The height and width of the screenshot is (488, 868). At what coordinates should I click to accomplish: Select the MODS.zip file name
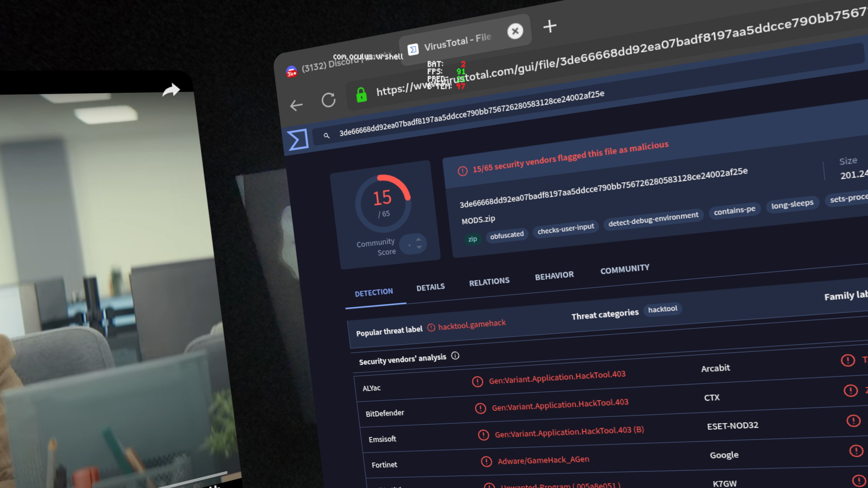(478, 220)
